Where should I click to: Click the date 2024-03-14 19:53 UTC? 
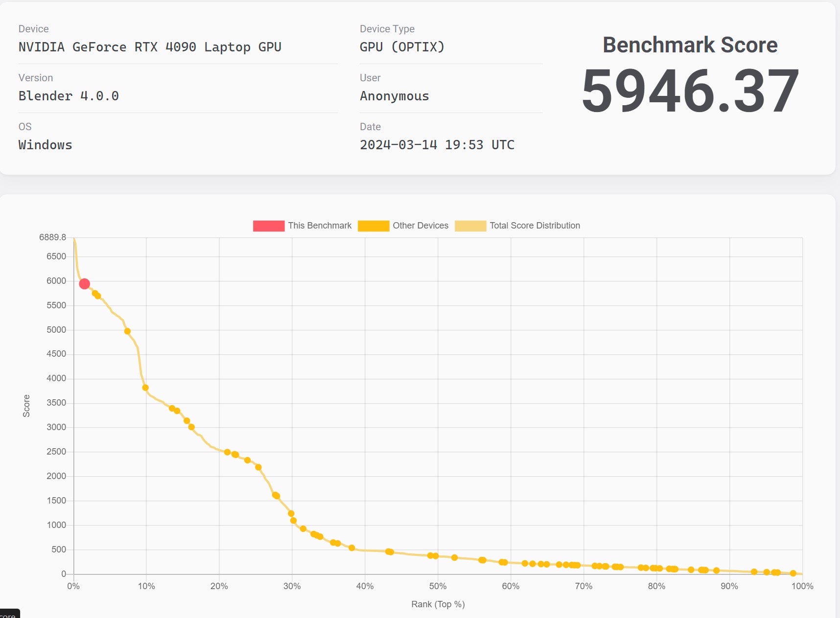[437, 145]
